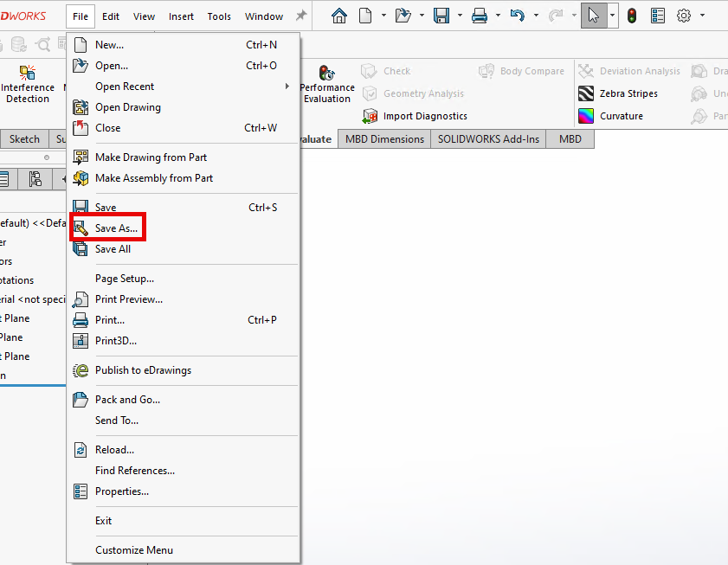The width and height of the screenshot is (728, 565).
Task: Click the Rebuild traffic light icon
Action: click(x=631, y=16)
